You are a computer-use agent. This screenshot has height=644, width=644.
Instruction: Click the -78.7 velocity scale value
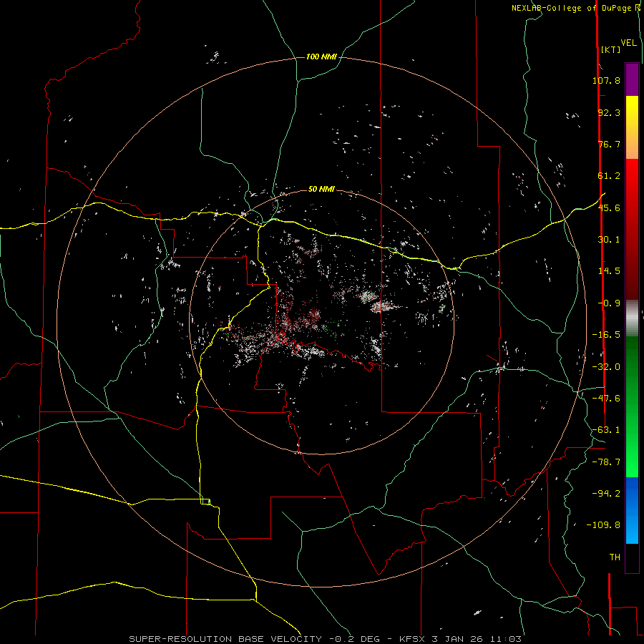coord(606,462)
